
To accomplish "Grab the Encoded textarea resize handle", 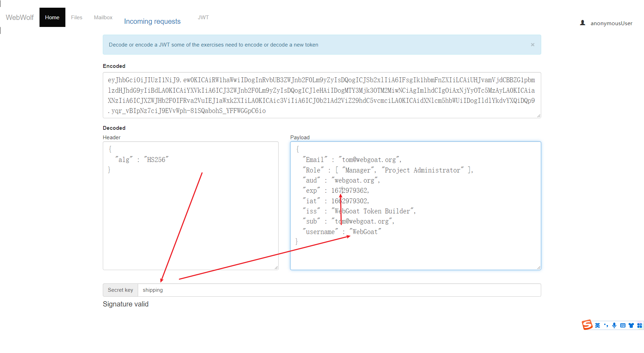I will click(x=539, y=116).
